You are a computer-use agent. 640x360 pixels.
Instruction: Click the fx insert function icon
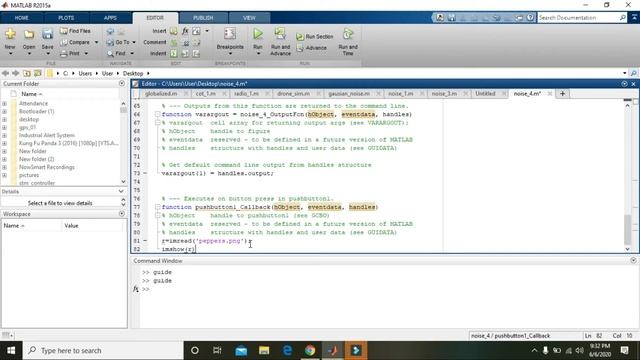(185, 31)
